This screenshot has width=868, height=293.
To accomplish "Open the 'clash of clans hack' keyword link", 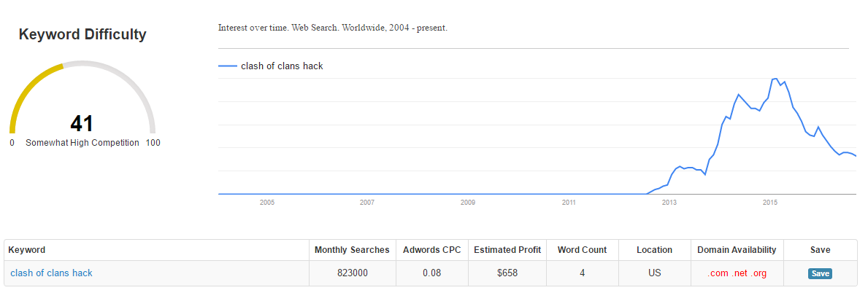I will [x=51, y=273].
